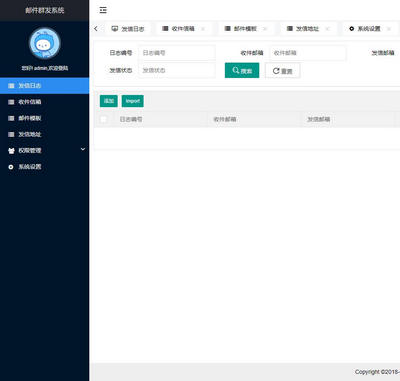Switch to the 系统设置 tab
Image resolution: width=400 pixels, height=381 pixels.
369,29
